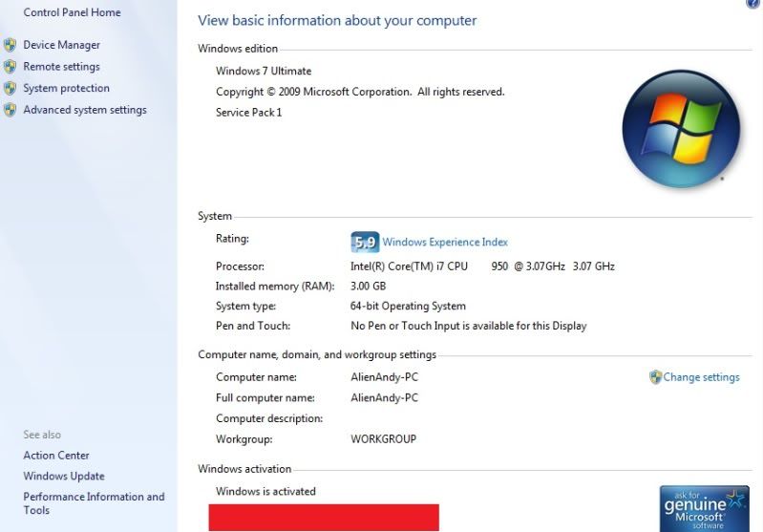Click 'Windows is activated' text
Viewport: 763px width, 532px height.
265,492
